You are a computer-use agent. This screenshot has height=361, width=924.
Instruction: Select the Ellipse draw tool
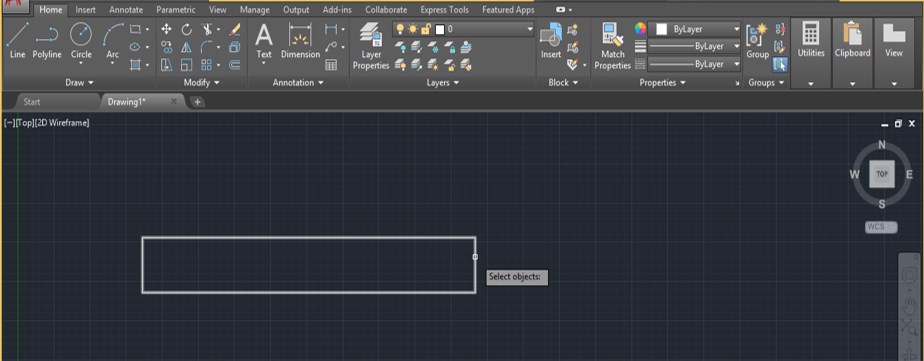pyautogui.click(x=136, y=47)
